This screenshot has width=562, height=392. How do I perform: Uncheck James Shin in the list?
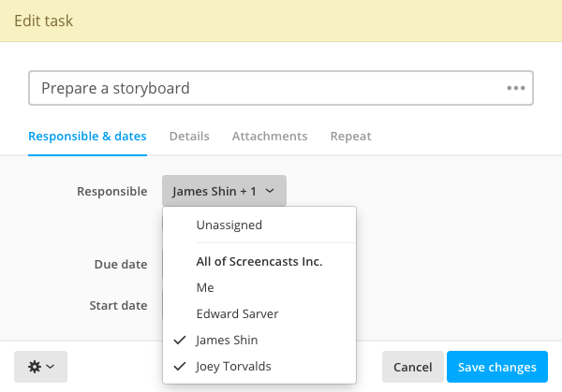pyautogui.click(x=259, y=341)
